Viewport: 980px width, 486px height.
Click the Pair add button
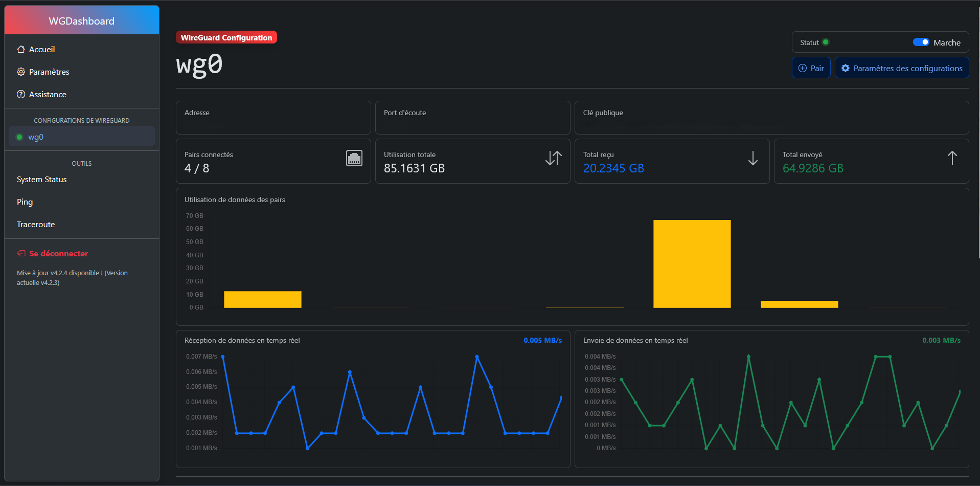(x=811, y=68)
